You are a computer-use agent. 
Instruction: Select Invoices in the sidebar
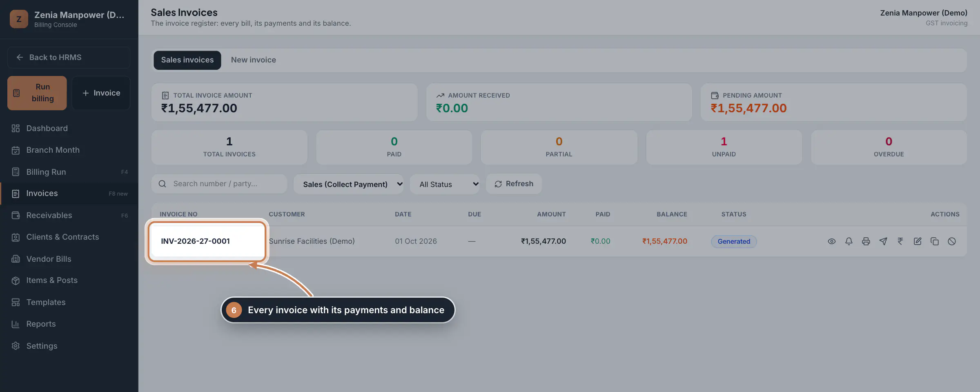pyautogui.click(x=69, y=194)
